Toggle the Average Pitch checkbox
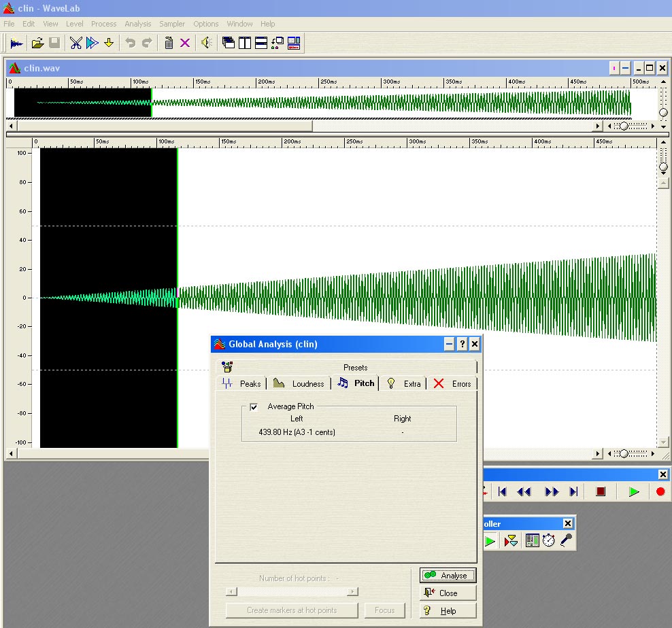 [254, 406]
